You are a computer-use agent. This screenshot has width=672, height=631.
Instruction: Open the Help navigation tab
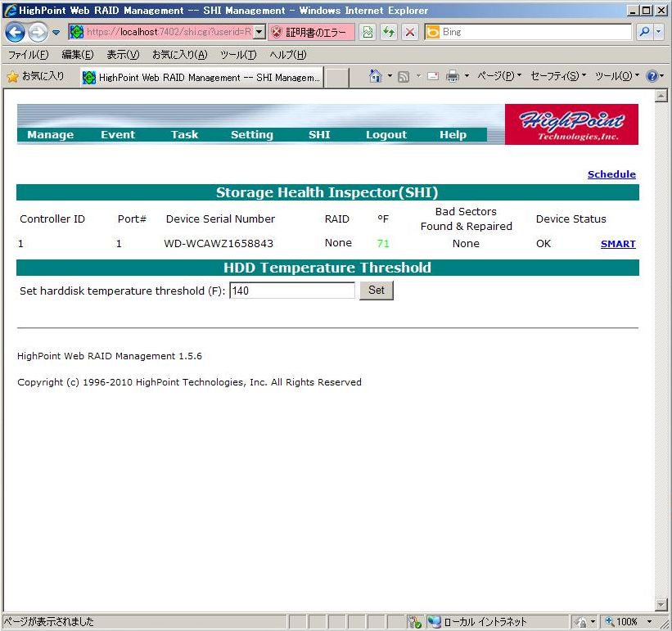click(453, 134)
